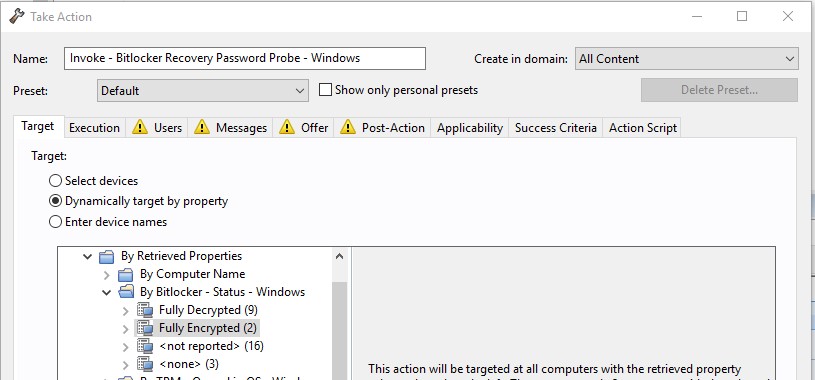Image resolution: width=815 pixels, height=380 pixels.
Task: Click the none computer group icon
Action: pos(145,364)
